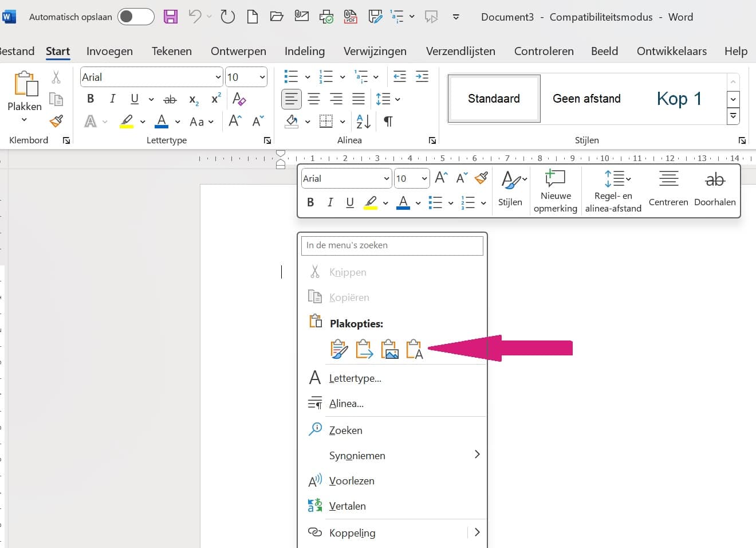Open the ribbon font size dropdown

(262, 77)
